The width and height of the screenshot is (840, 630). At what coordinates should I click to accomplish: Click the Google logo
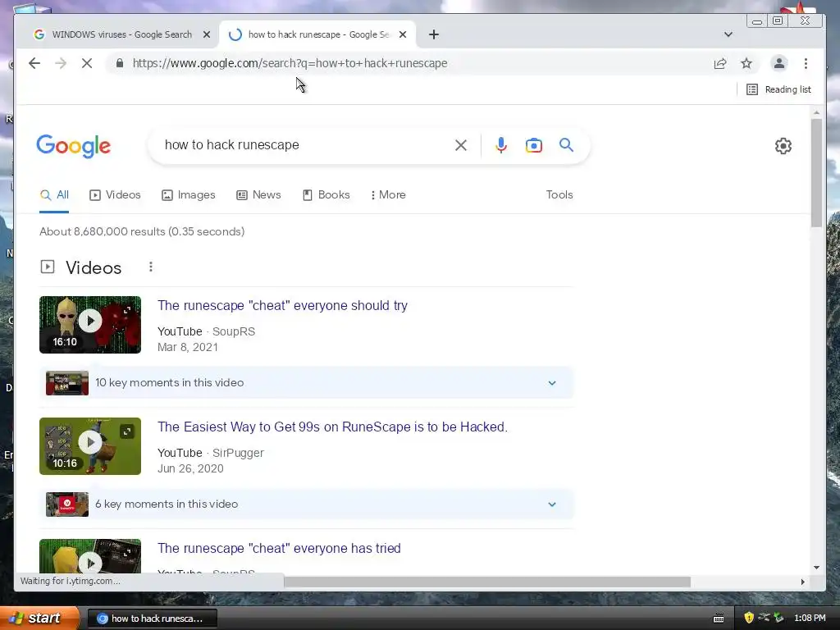point(73,146)
